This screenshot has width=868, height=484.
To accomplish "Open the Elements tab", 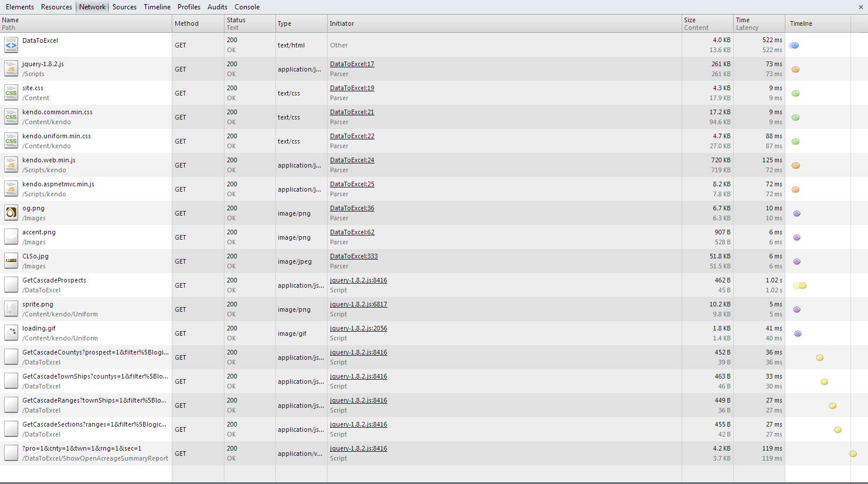I will [x=19, y=7].
